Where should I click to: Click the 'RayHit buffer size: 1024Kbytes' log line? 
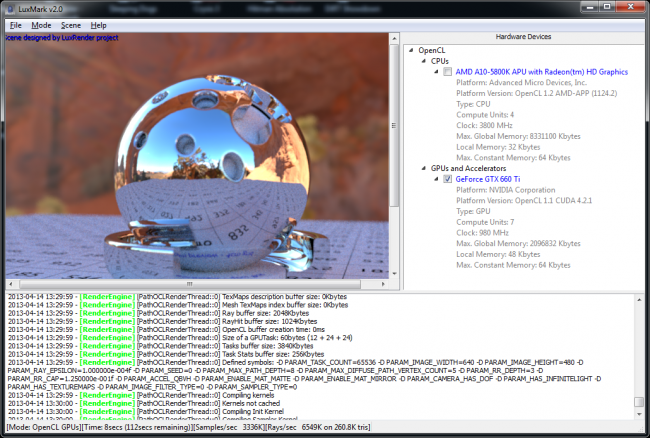tap(162, 322)
